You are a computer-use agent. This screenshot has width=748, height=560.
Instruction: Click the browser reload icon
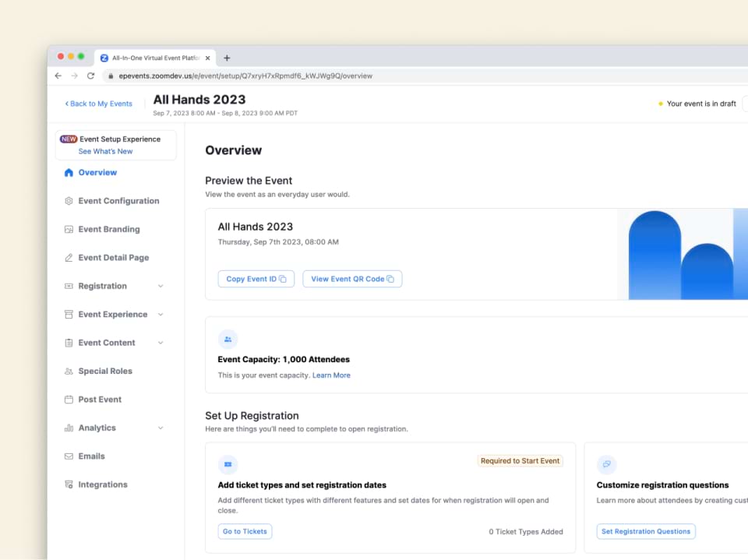[x=90, y=76]
